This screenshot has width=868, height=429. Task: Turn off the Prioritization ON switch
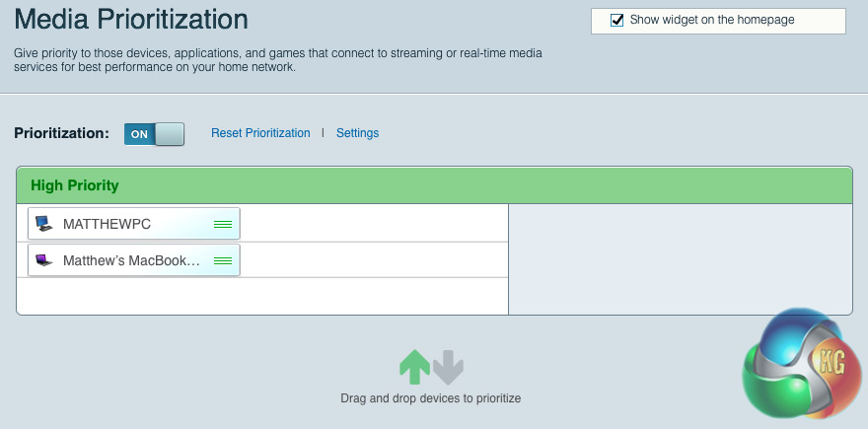tap(154, 134)
